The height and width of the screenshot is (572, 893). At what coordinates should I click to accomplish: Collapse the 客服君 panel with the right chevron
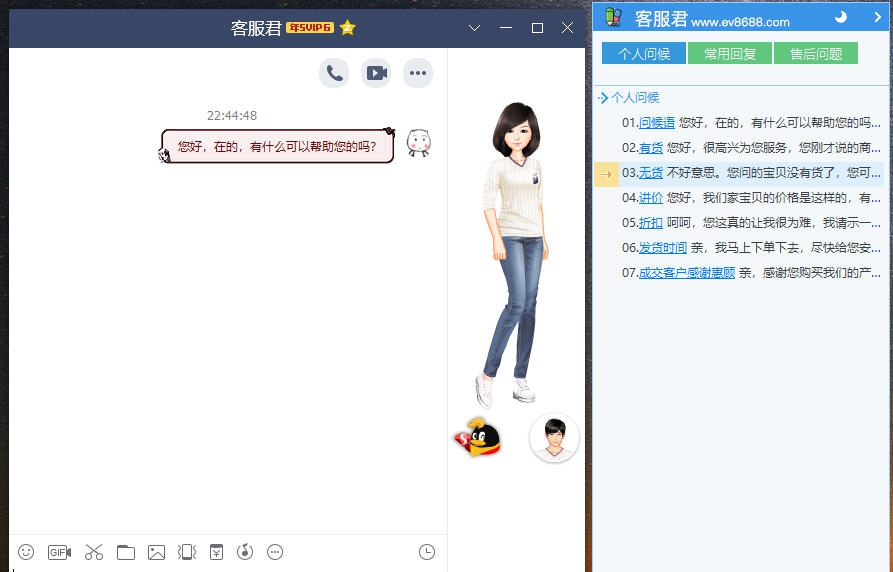point(878,17)
